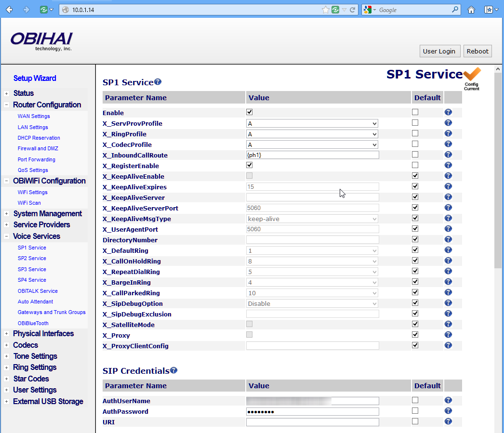This screenshot has width=504, height=433.
Task: Uncheck the X_RegisterEnable value checkbox
Action: pos(250,165)
